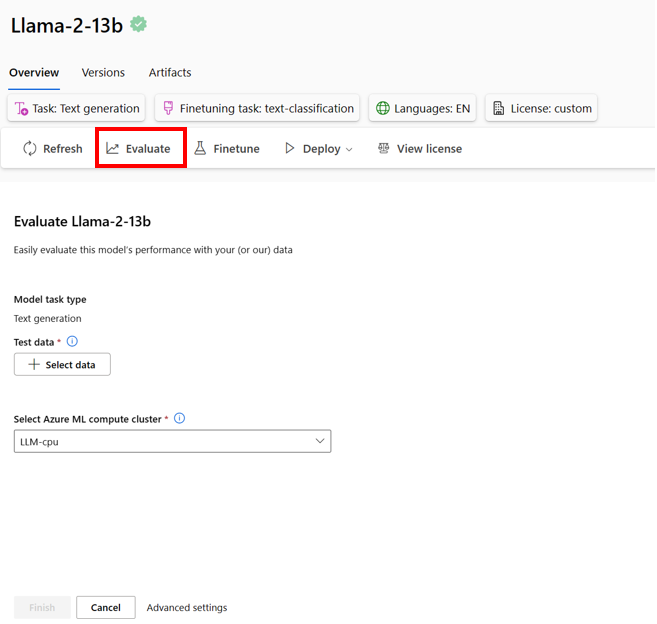Click the verified badge next to Llama-2-13b
The width and height of the screenshot is (657, 624).
(x=139, y=25)
